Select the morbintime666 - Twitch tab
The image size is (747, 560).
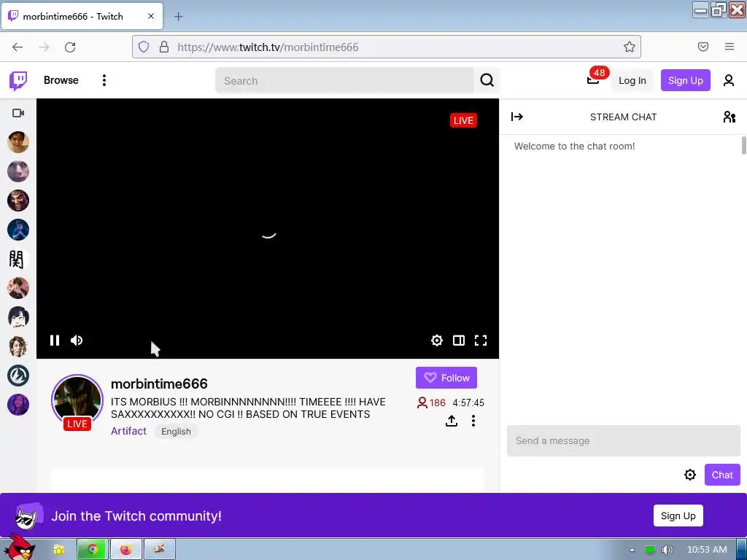pos(83,16)
